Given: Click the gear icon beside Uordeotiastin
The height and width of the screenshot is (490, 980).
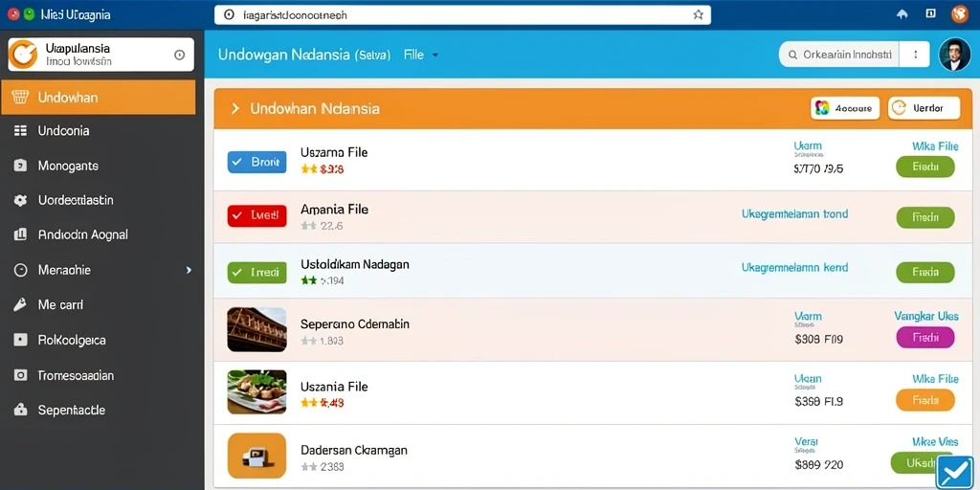Looking at the screenshot, I should point(20,200).
